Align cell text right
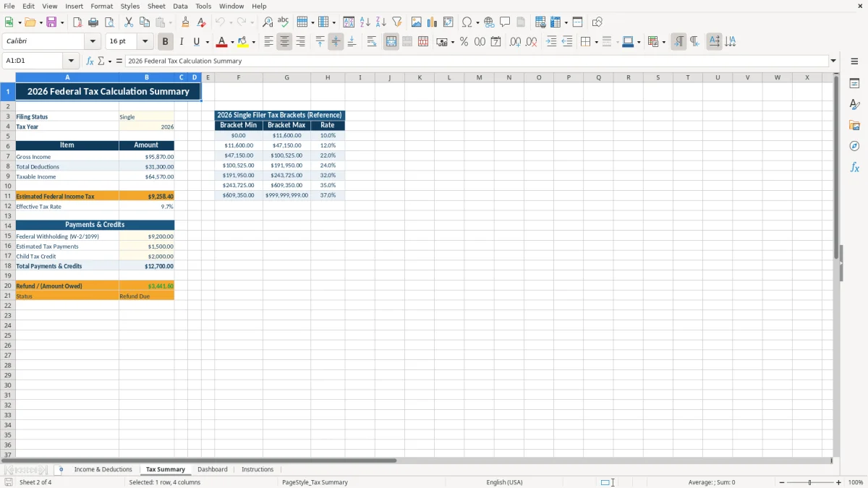868x488 pixels. tap(300, 42)
